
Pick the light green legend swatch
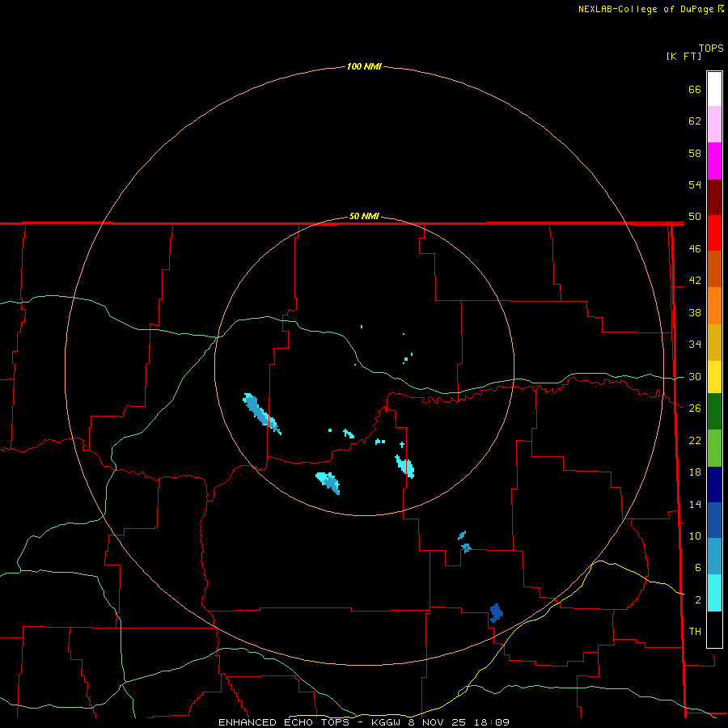(714, 448)
